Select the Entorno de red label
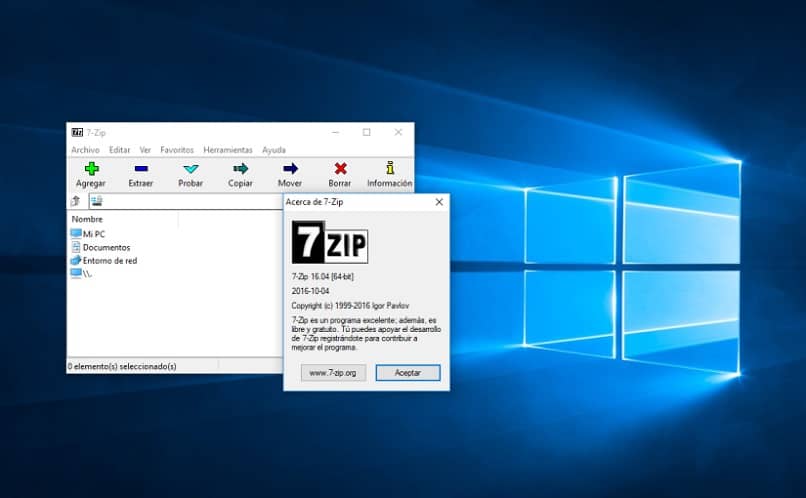Viewport: 806px width, 498px height. (x=110, y=261)
